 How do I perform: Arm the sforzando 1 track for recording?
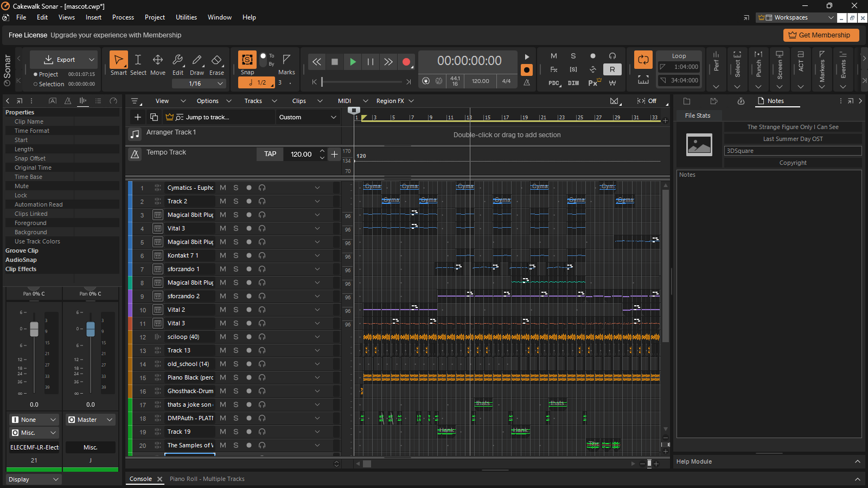(249, 269)
